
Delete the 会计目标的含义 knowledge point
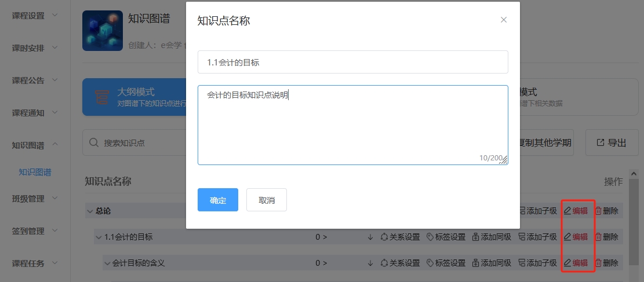pyautogui.click(x=606, y=263)
